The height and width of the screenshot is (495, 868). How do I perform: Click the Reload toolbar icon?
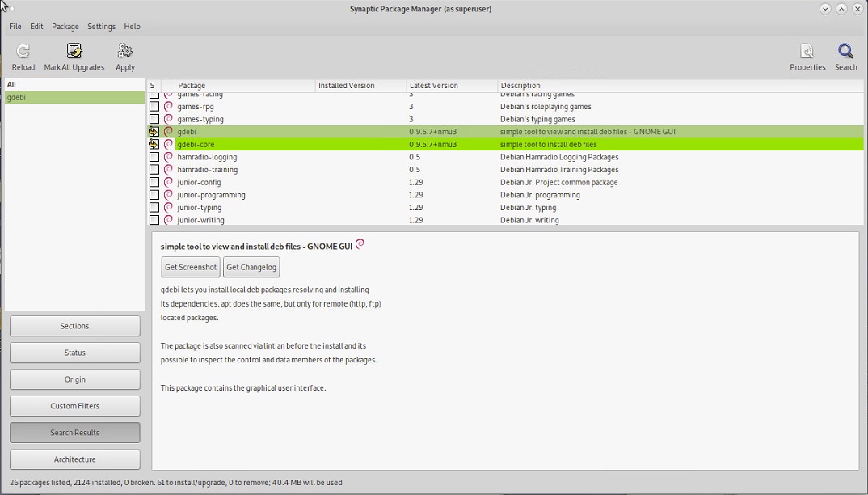[x=23, y=53]
